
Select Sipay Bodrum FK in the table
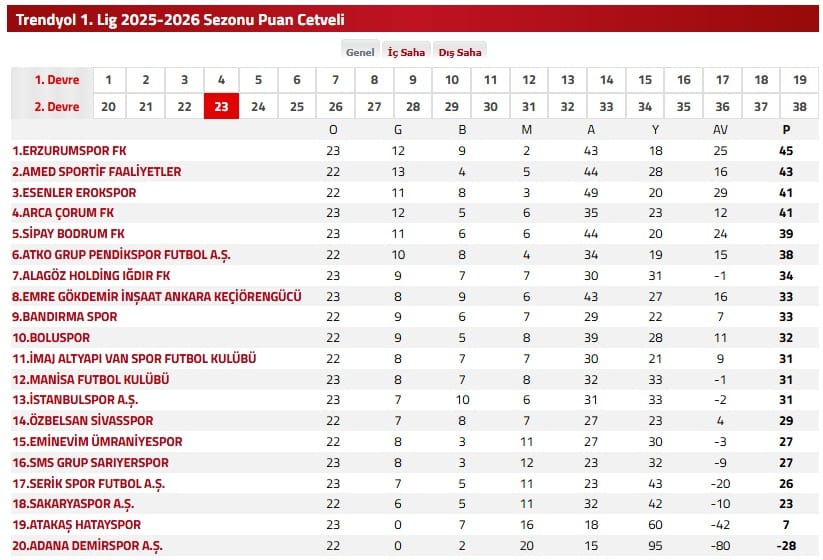(x=68, y=234)
